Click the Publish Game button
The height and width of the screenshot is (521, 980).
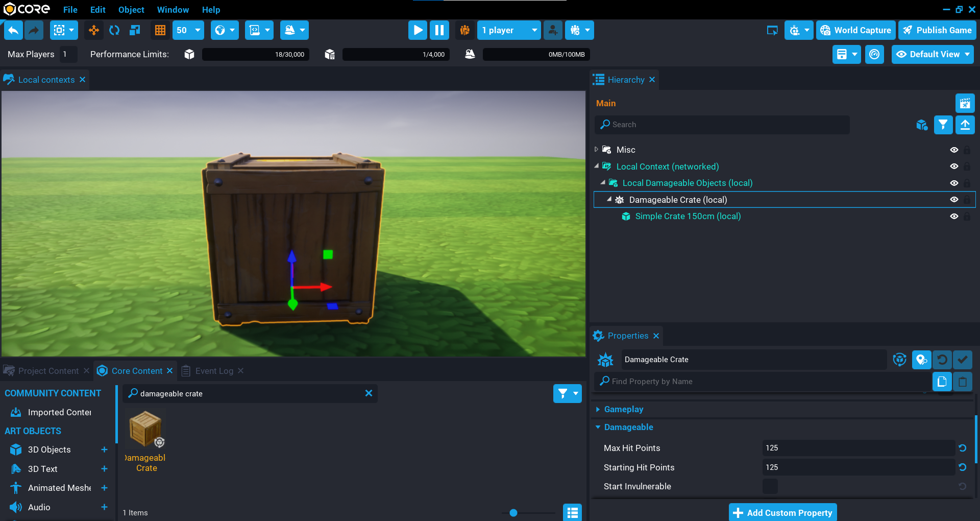pos(937,30)
